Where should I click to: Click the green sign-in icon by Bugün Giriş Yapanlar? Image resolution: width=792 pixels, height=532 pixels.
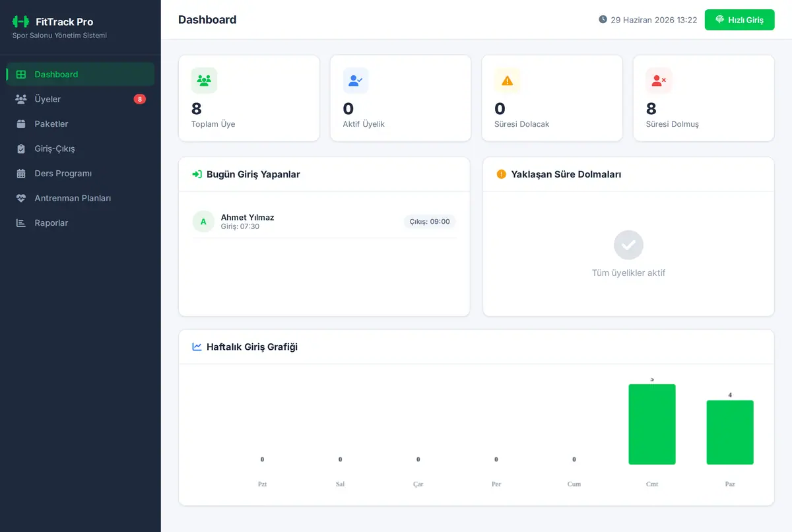tap(197, 174)
